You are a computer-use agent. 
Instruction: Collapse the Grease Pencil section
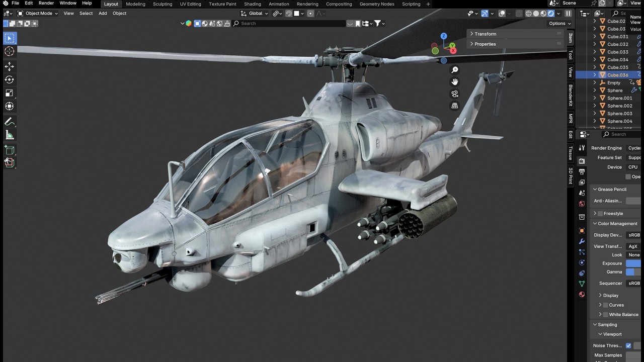612,190
